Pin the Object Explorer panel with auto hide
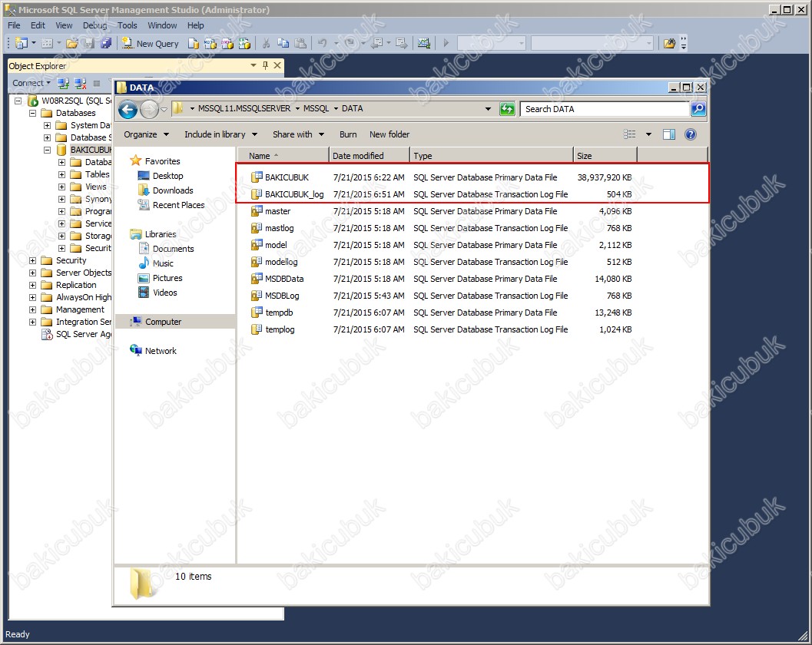 coord(265,65)
